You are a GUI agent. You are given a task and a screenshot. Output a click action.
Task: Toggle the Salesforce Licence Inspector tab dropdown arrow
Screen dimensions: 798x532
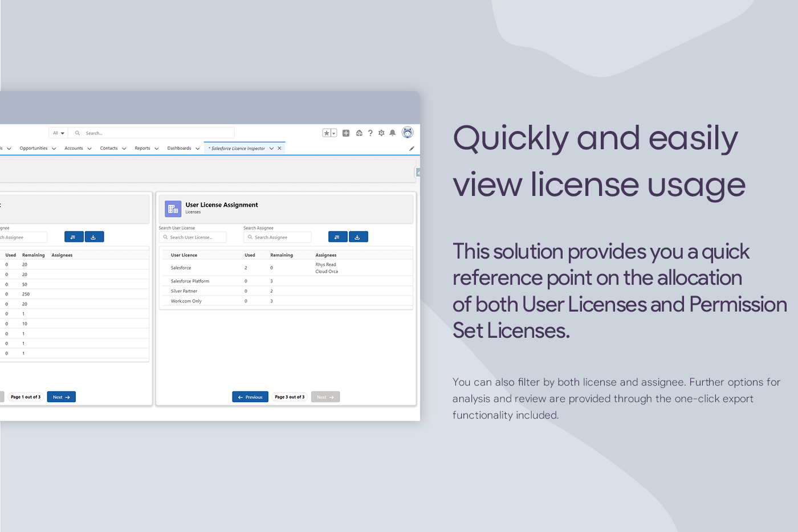tap(271, 148)
